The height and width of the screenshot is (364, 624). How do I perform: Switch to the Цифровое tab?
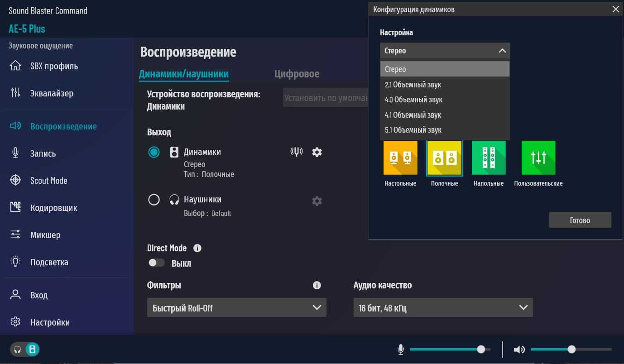point(297,74)
